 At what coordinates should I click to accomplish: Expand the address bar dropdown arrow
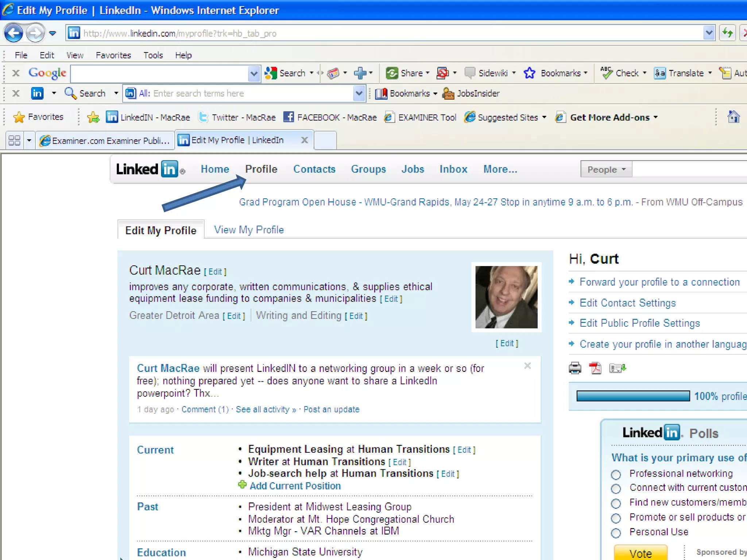click(709, 33)
